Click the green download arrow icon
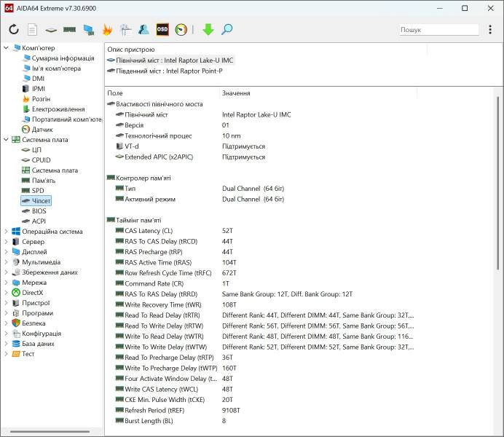The image size is (504, 437). click(x=208, y=30)
